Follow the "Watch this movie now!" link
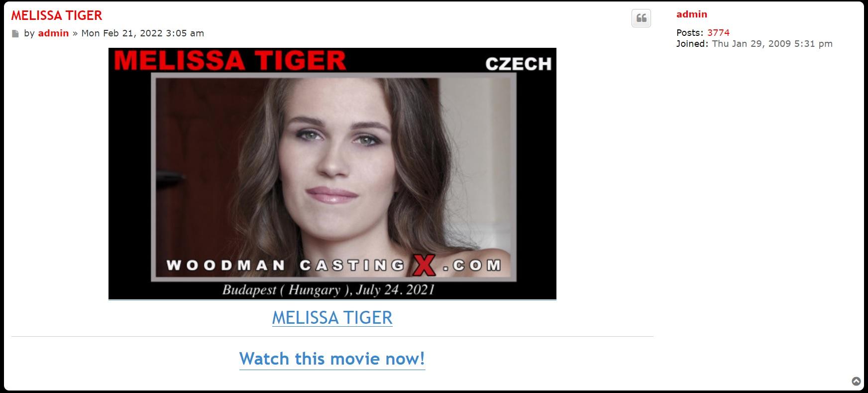868x393 pixels. [332, 359]
